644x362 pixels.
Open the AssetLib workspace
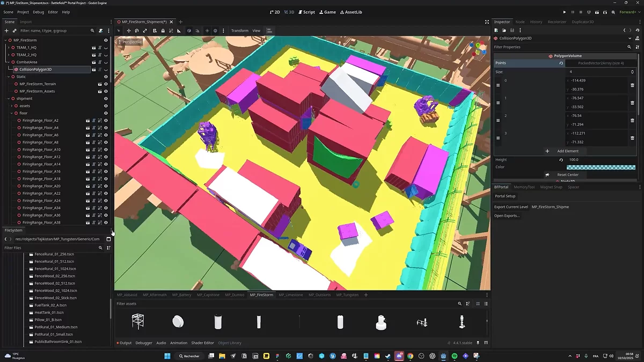pos(351,12)
